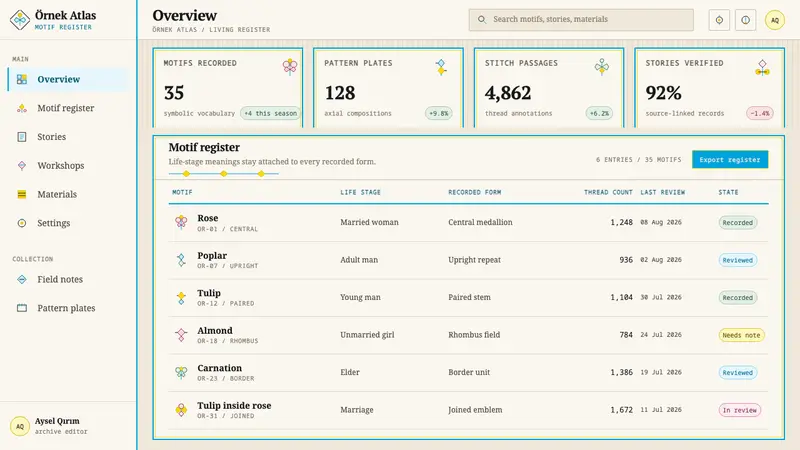This screenshot has width=800, height=450.
Task: Click the target icon button in header
Action: 719,20
